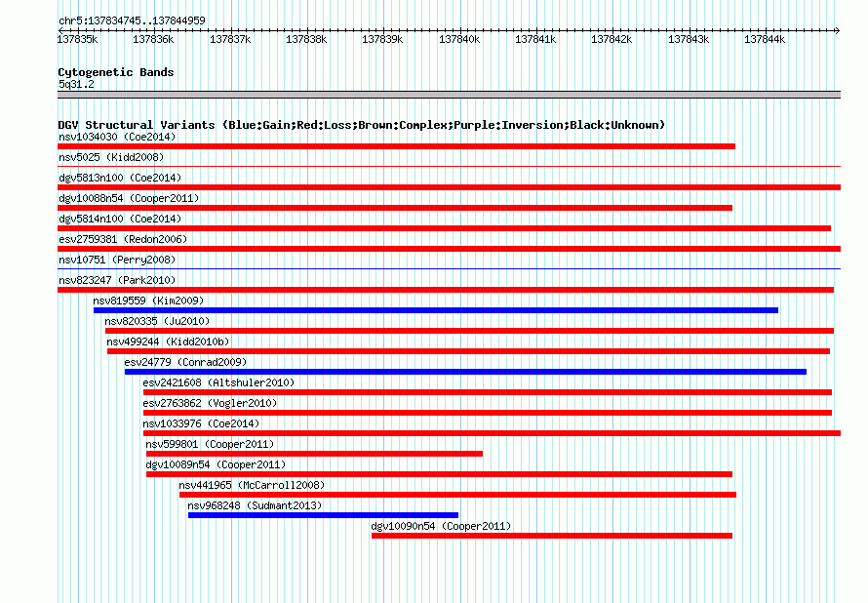The height and width of the screenshot is (603, 868).
Task: Click the 137843k ruler tick label
Action: 689,39
